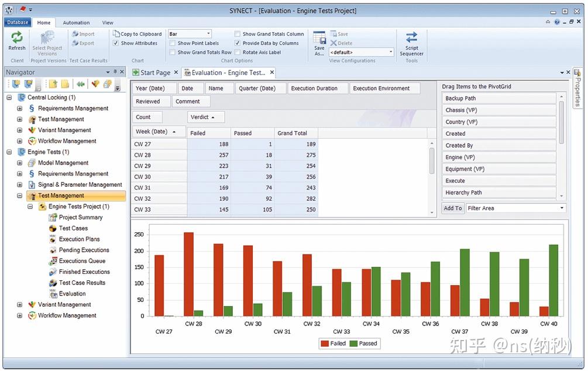Copy chart to clipboard

(137, 34)
